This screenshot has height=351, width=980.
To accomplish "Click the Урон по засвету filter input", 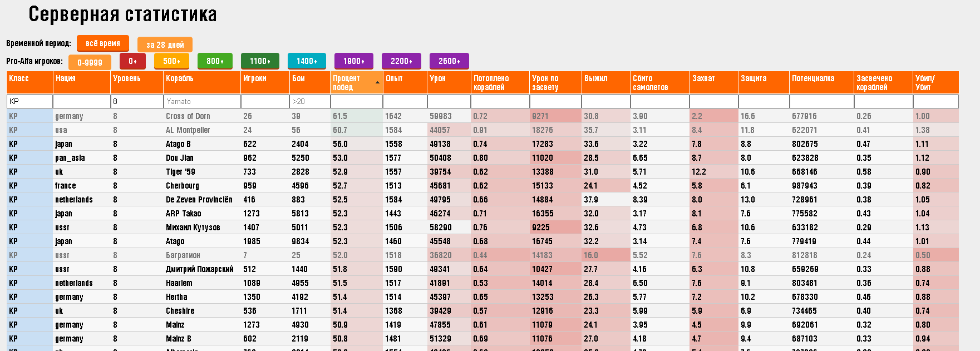I will pos(555,101).
